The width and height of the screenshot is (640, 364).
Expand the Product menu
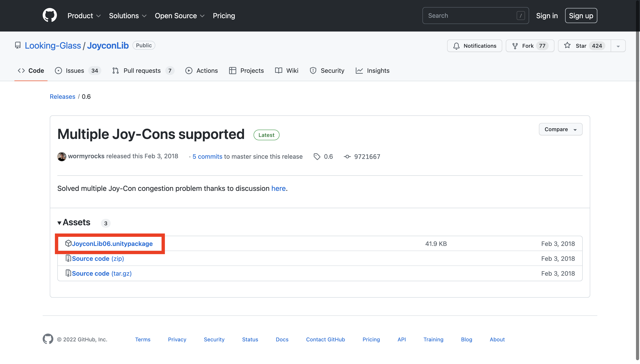[84, 16]
